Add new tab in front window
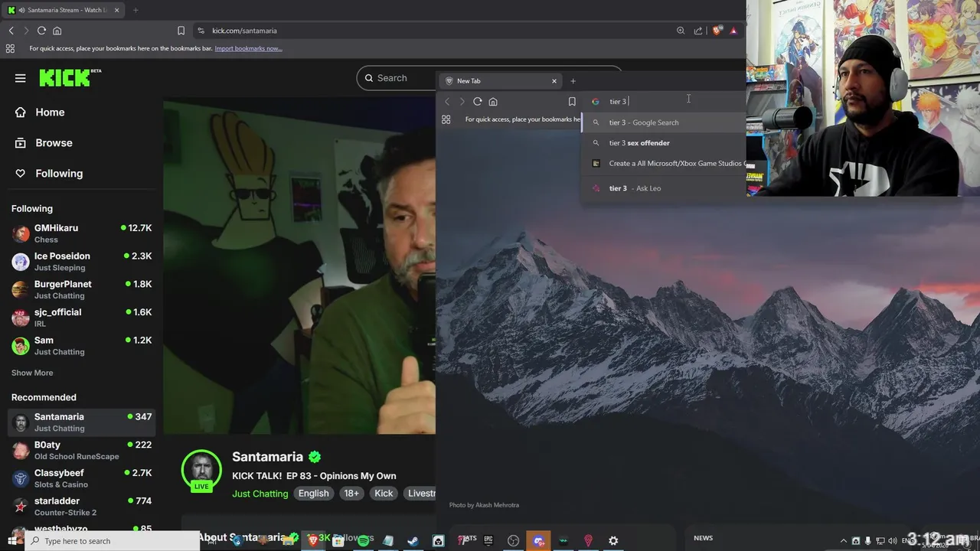This screenshot has height=551, width=980. (x=573, y=81)
